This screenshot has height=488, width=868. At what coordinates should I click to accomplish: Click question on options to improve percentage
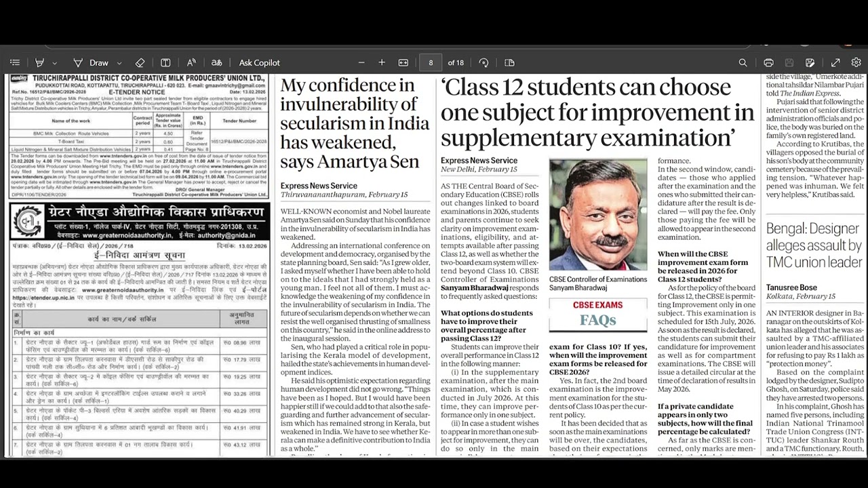(487, 326)
